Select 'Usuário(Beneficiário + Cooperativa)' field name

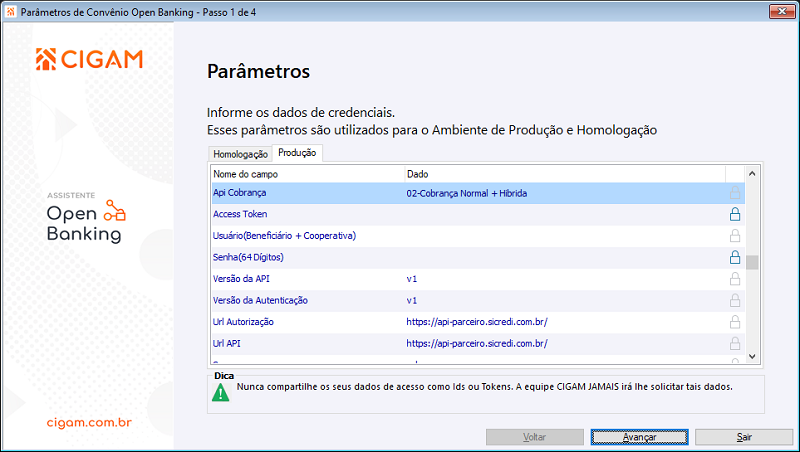284,236
